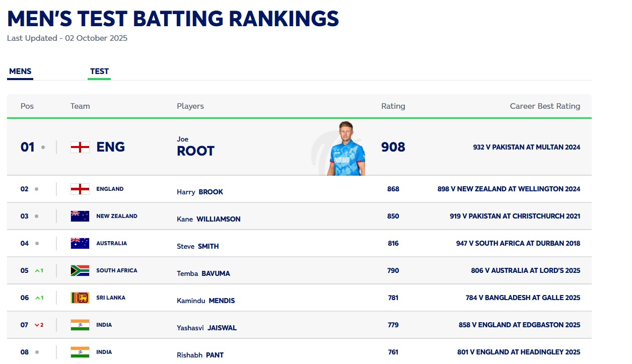The width and height of the screenshot is (632, 364).
Task: Click the South Africa flag icon
Action: (x=80, y=270)
